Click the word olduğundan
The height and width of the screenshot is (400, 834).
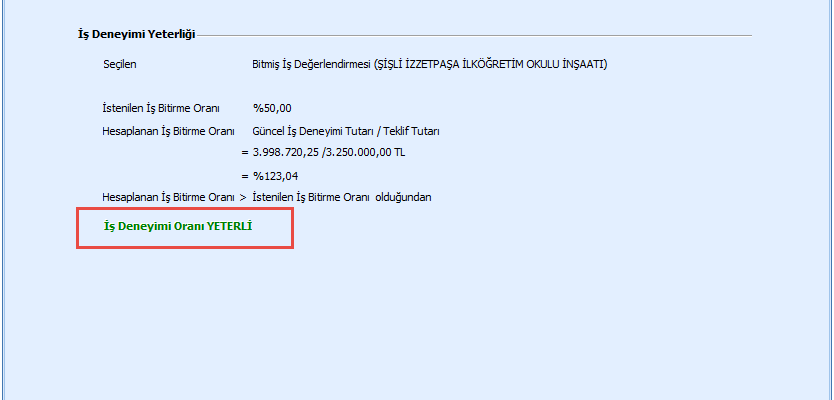[404, 197]
